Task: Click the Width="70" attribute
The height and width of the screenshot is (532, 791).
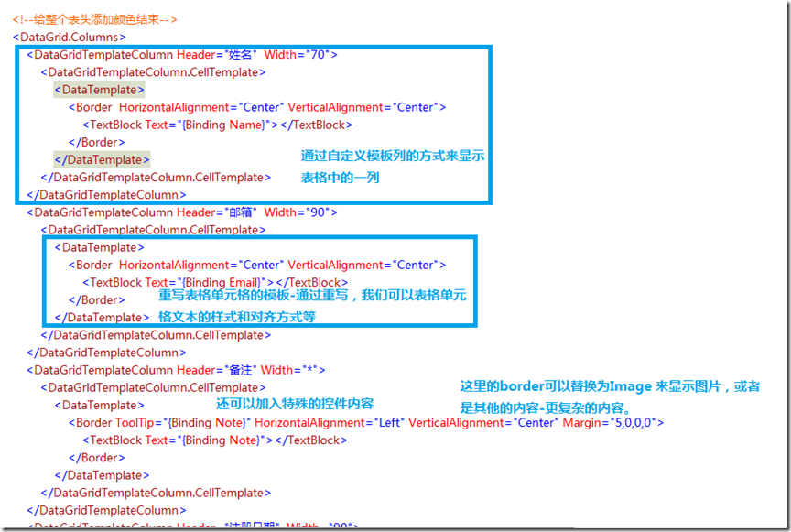Action: [x=298, y=55]
